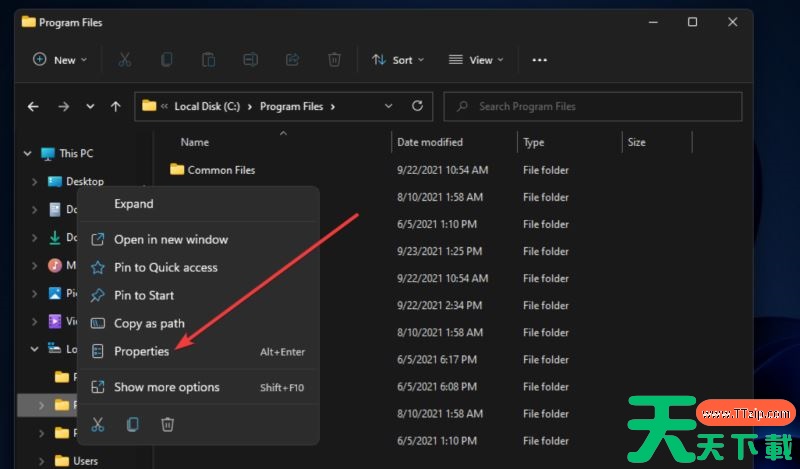Open the See more ellipsis menu

[x=539, y=60]
